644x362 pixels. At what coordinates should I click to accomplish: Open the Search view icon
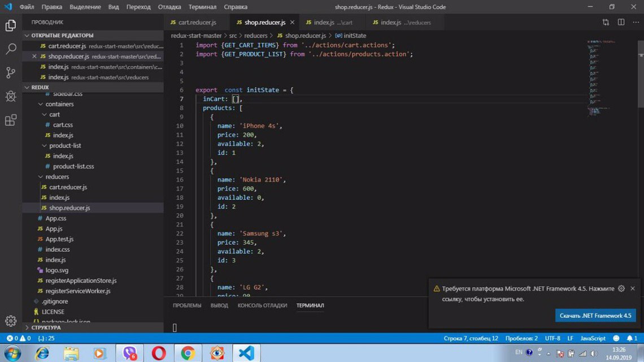[x=11, y=49]
